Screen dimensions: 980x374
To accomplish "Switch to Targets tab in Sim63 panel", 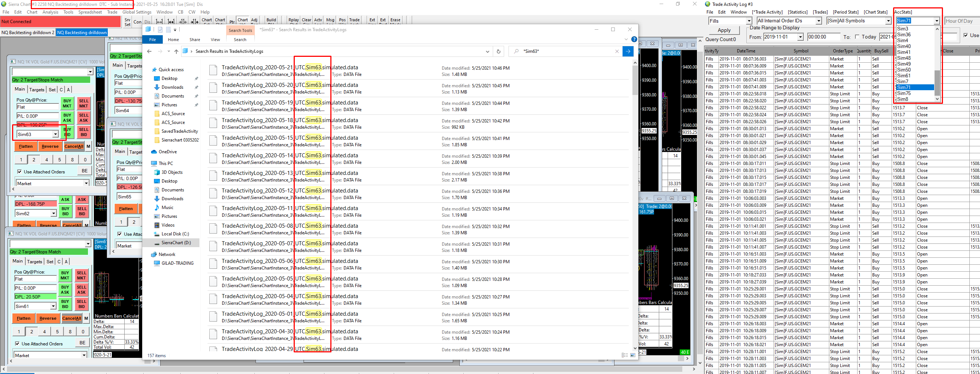I will point(37,90).
